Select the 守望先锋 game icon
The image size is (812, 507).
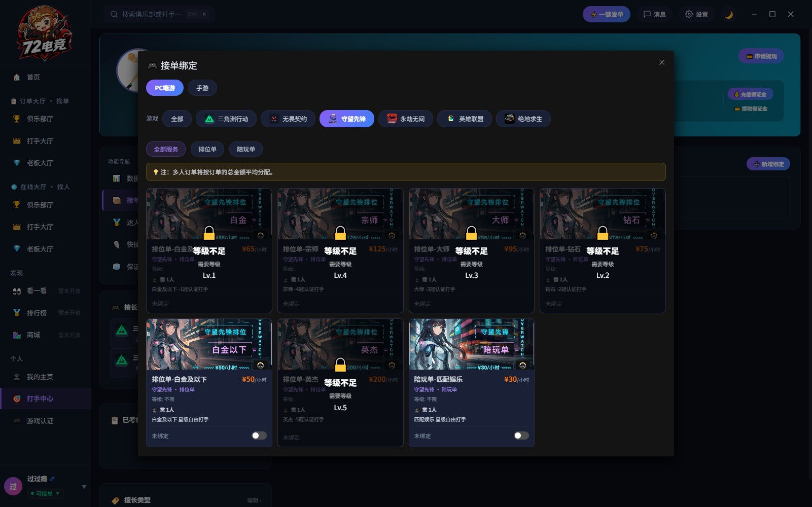(x=333, y=119)
